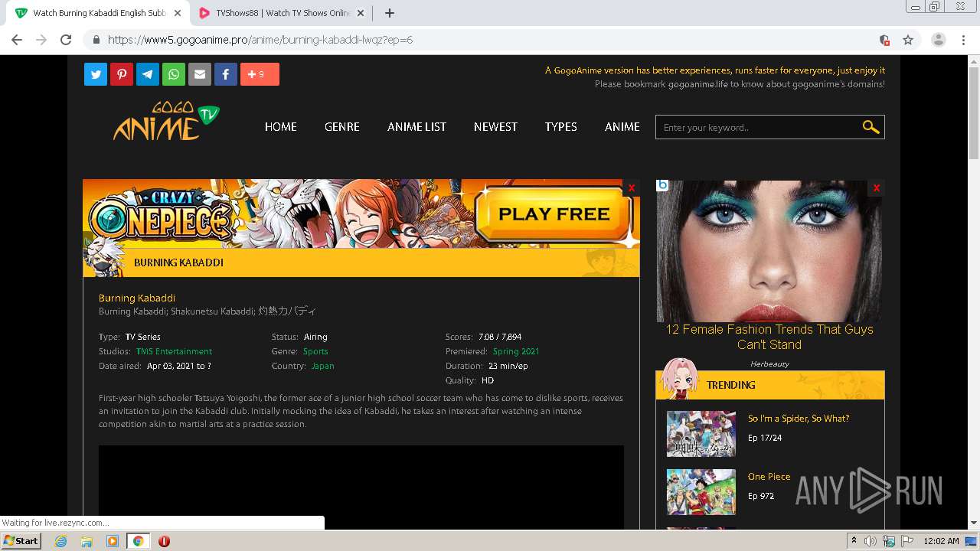Screen dimensions: 980x551
Task: Close the fashion trends sidebar ad
Action: [877, 187]
